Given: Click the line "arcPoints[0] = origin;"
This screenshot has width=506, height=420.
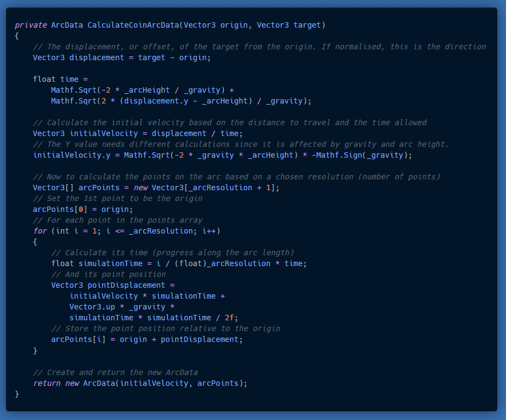Looking at the screenshot, I should [83, 210].
